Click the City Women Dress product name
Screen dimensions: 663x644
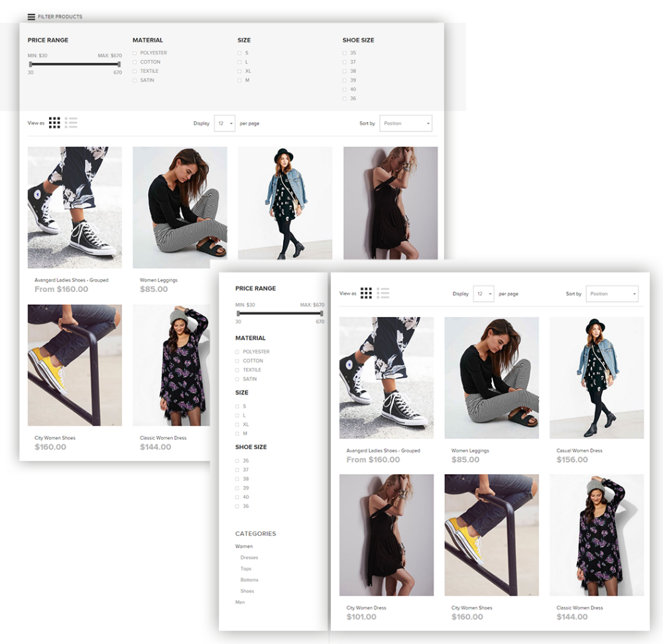click(x=366, y=608)
